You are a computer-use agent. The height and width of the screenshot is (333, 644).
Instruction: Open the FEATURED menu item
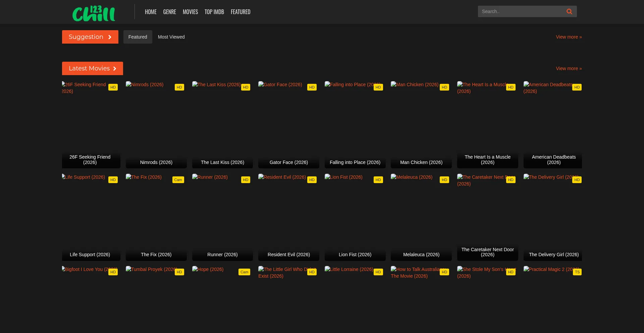pos(240,12)
